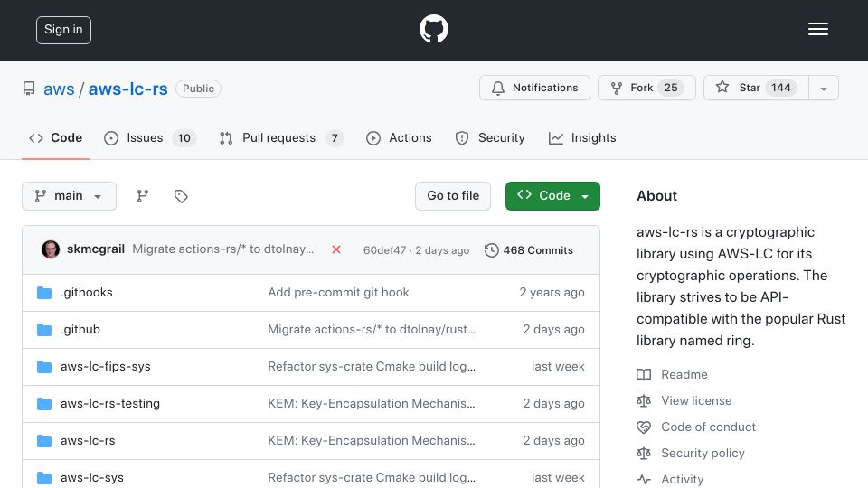868x488 pixels.
Task: Open the latest commit message link
Action: point(223,249)
